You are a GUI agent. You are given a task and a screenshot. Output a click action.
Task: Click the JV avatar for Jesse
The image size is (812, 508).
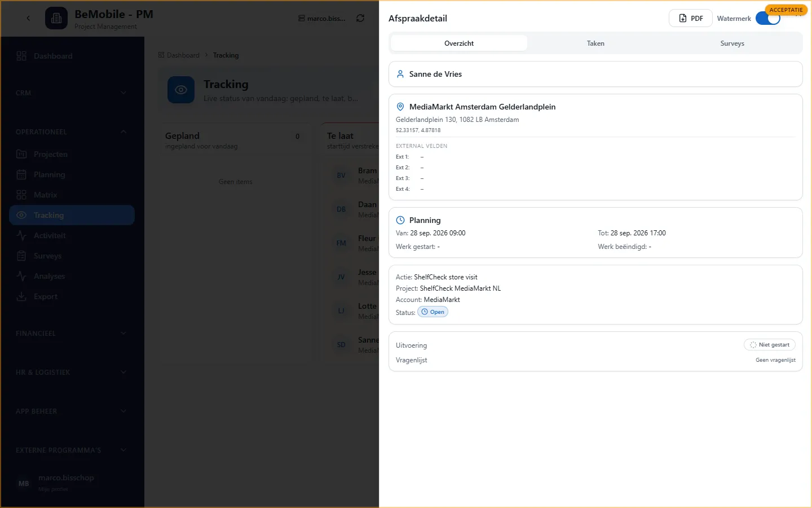pyautogui.click(x=341, y=277)
